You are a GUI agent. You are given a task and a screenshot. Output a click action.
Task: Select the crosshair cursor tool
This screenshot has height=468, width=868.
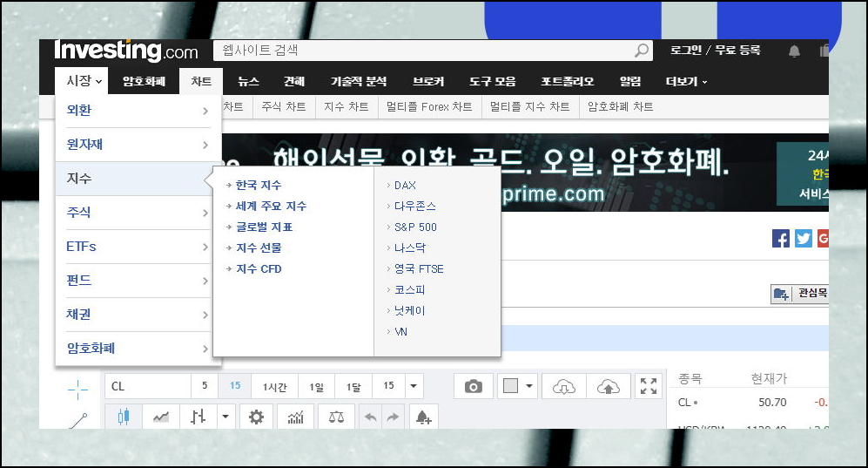78,390
